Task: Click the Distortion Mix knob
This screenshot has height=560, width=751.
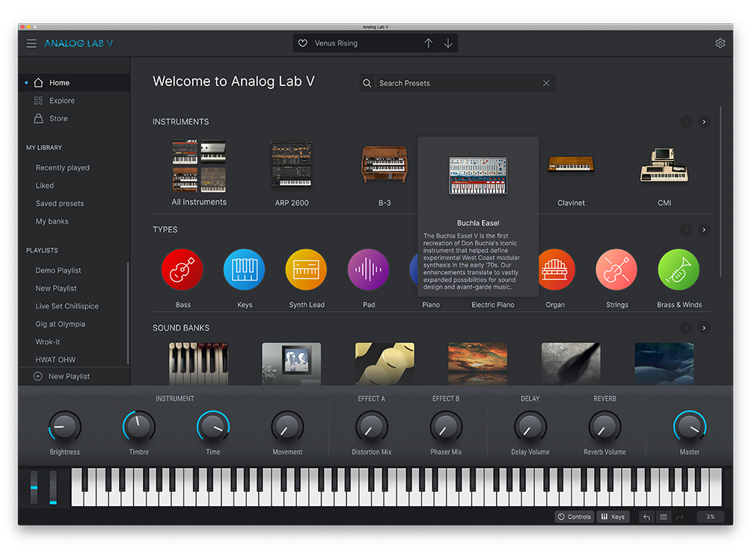Action: coord(372,426)
